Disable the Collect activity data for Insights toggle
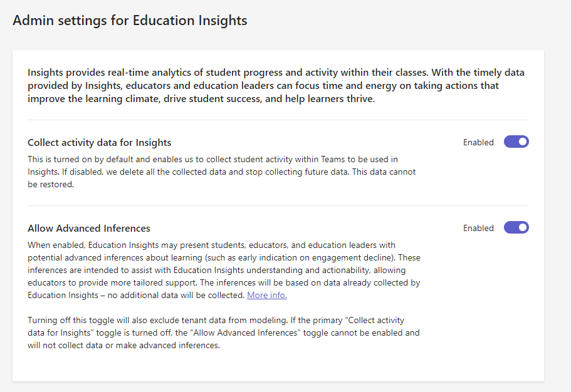 515,142
